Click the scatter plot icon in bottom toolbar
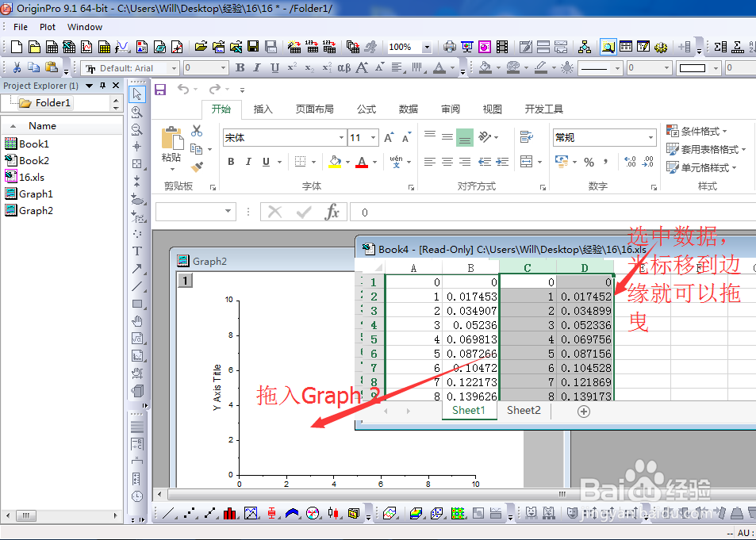Screen dimensions: 756x540 (x=189, y=513)
